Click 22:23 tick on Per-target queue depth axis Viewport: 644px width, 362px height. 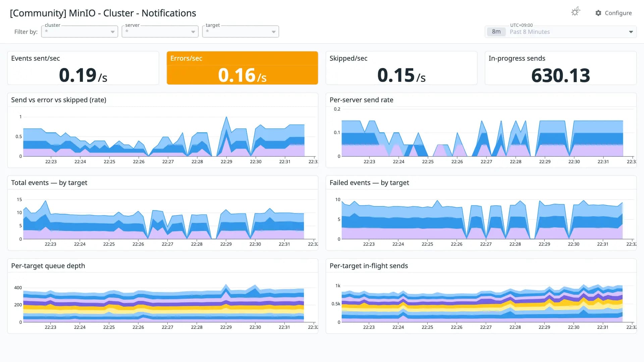coord(51,327)
